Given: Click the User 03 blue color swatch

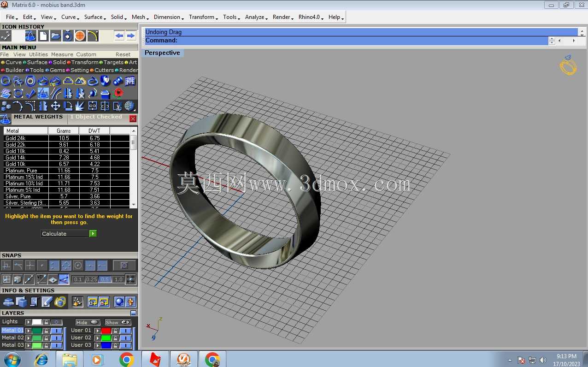Looking at the screenshot, I should coord(106,345).
